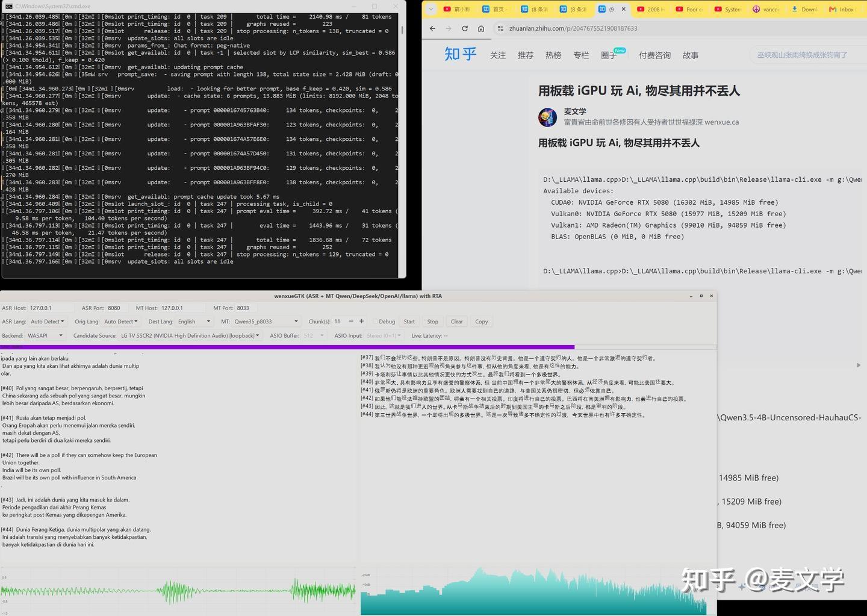Switch to the Gmail Inbox tab
Viewport: 867px width, 616px height.
(843, 9)
